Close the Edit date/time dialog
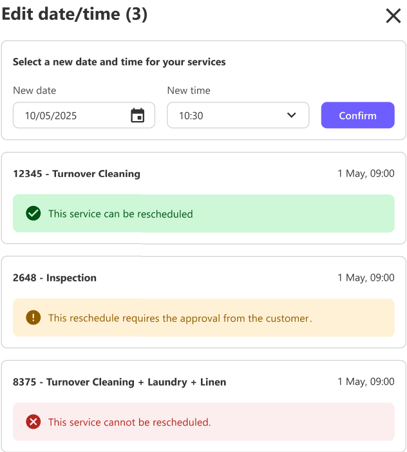Screen dimensions: 407x452 (x=393, y=16)
